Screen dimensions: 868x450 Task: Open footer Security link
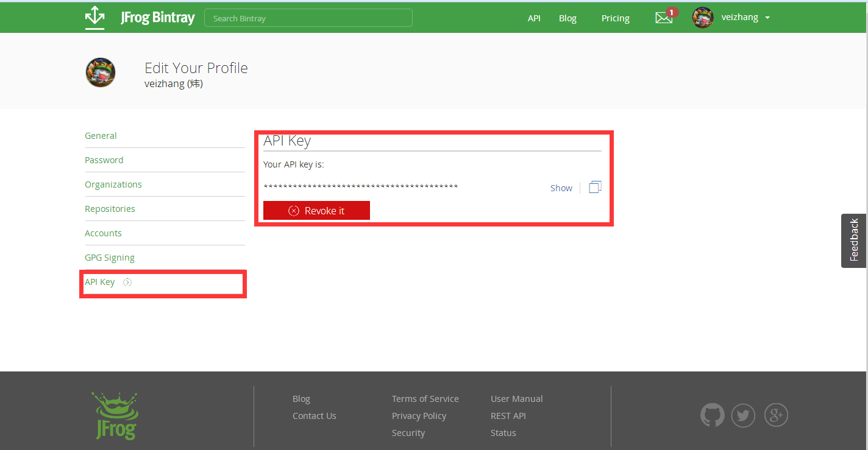[408, 433]
